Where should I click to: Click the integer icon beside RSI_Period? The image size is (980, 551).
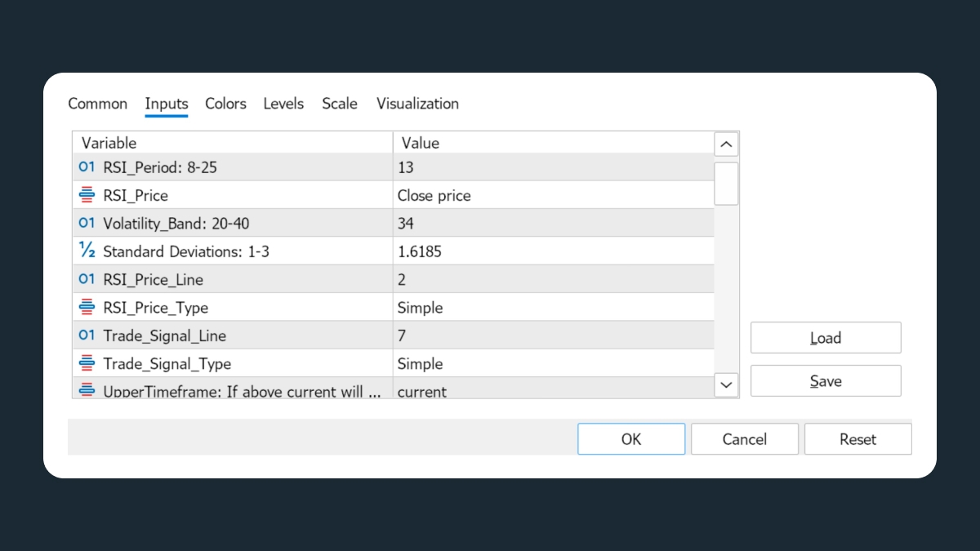click(x=87, y=167)
